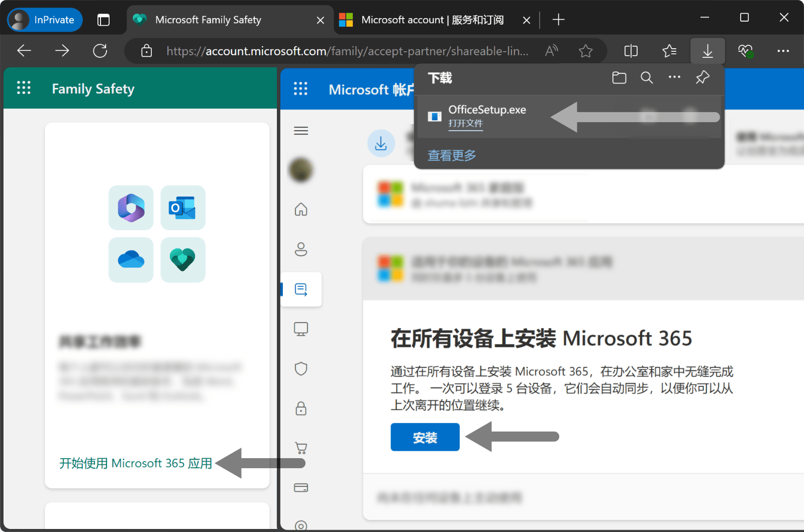Toggle the hamburger navigation menu
The height and width of the screenshot is (532, 804).
301,131
